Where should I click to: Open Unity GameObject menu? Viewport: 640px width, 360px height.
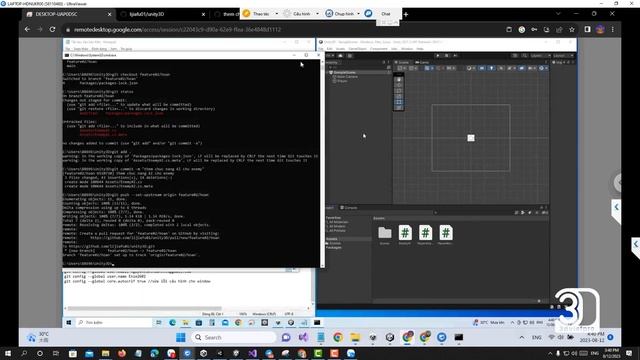(358, 49)
